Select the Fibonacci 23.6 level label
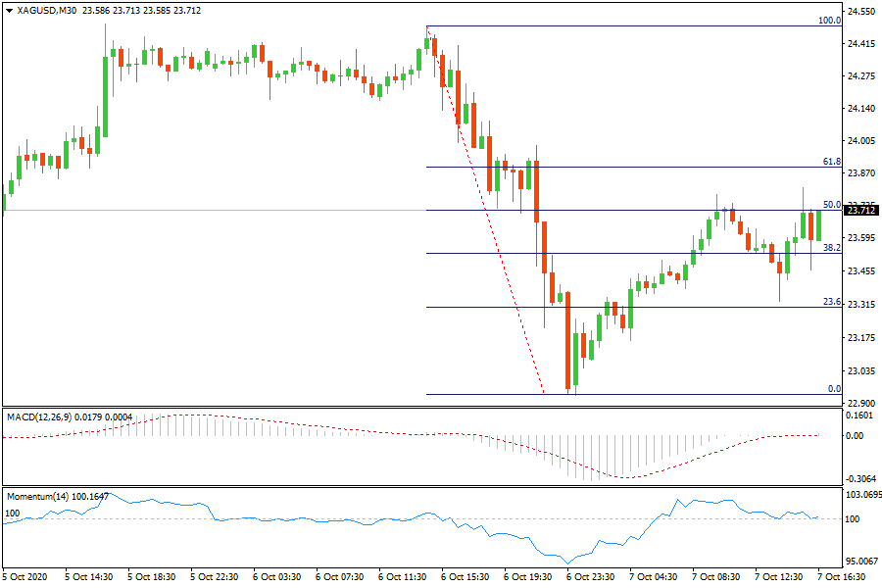882x588 pixels. pos(831,302)
